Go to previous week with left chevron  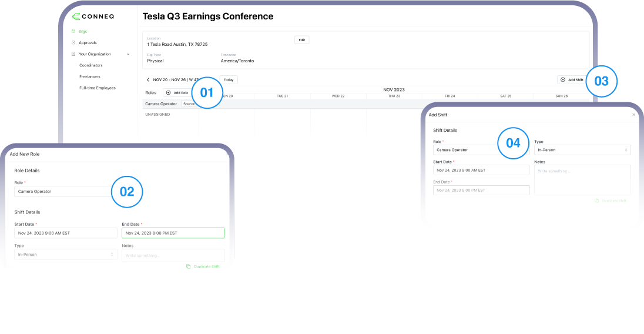click(x=148, y=80)
